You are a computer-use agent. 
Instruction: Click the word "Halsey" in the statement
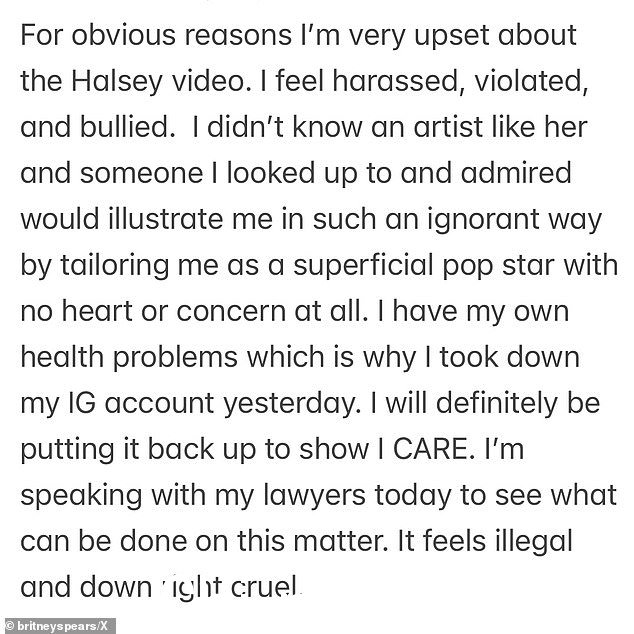coord(117,82)
